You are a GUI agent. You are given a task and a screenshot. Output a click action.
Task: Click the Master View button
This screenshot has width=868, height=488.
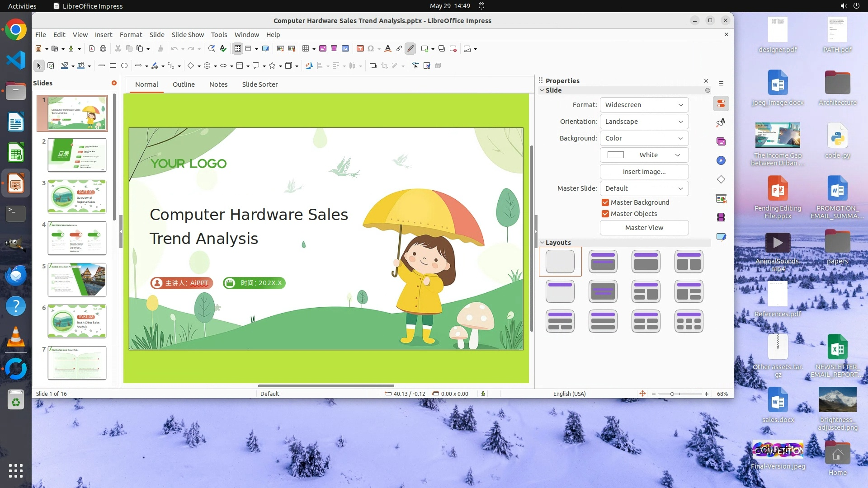point(644,228)
